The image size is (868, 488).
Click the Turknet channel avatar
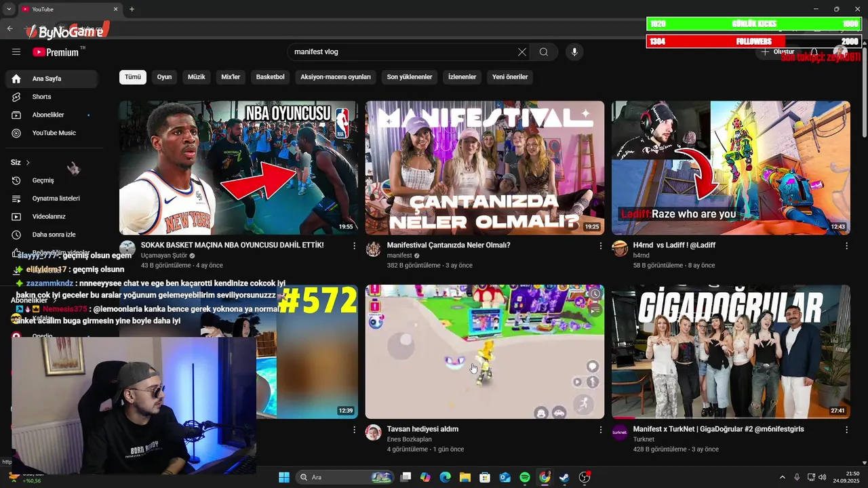pos(620,432)
